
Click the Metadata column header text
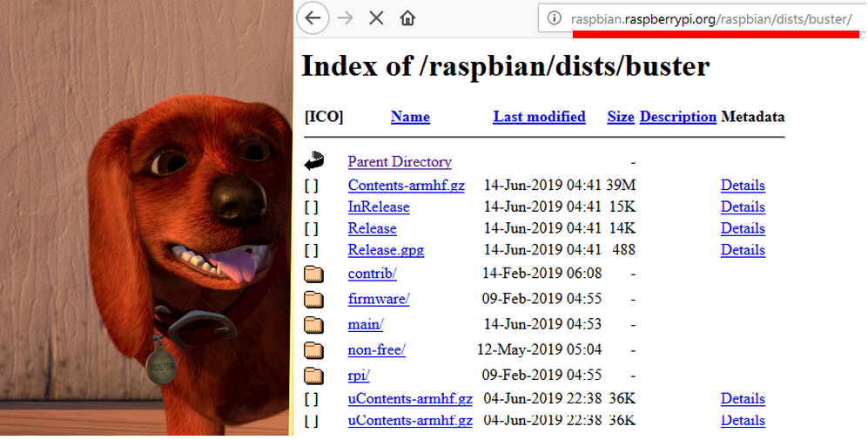pos(753,117)
